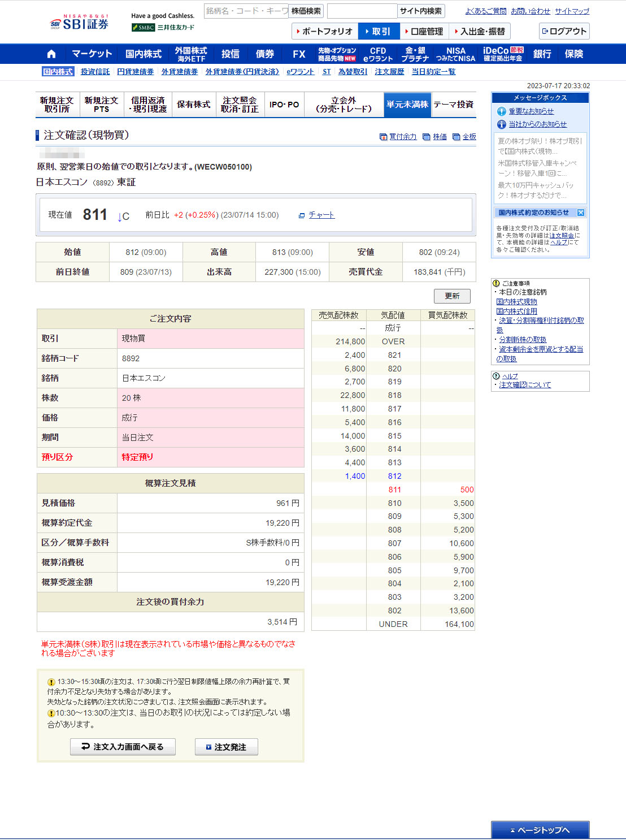The image size is (626, 840).
Task: Open the ポートフォリオ menu
Action: 324,32
